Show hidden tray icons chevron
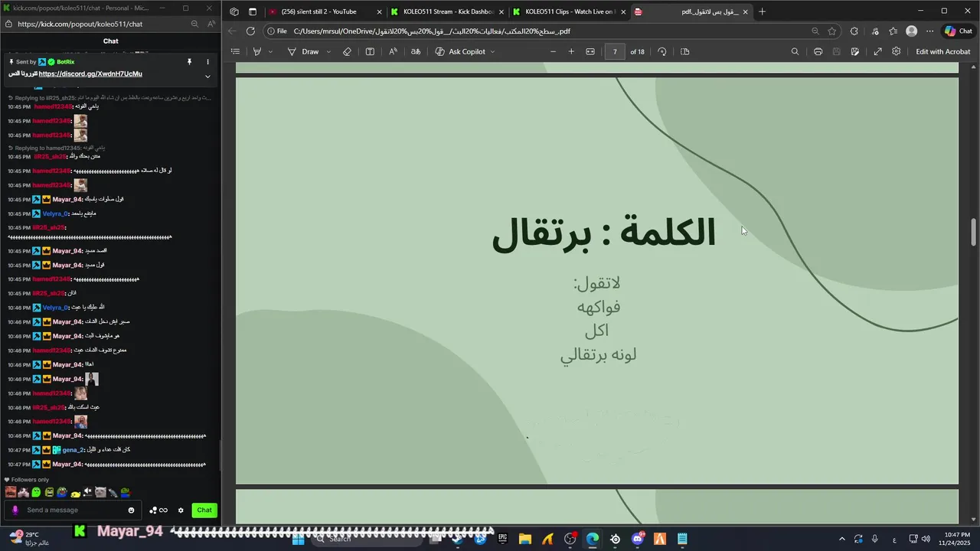The height and width of the screenshot is (551, 980). click(x=842, y=539)
